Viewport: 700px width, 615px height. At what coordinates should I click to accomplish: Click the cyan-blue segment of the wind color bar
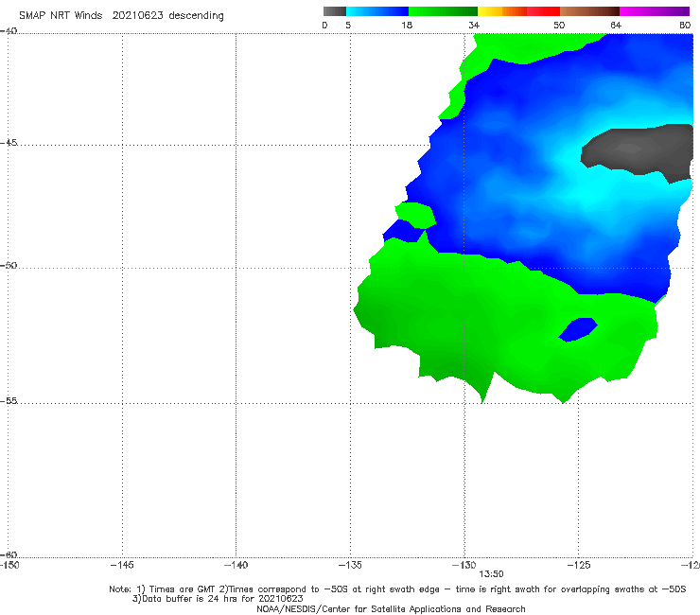[x=377, y=11]
